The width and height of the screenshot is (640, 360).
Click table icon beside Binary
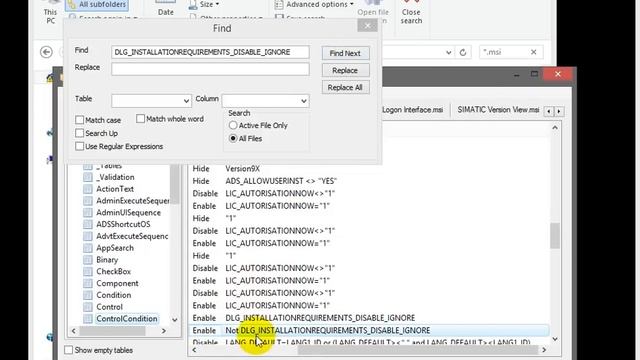tap(88, 260)
